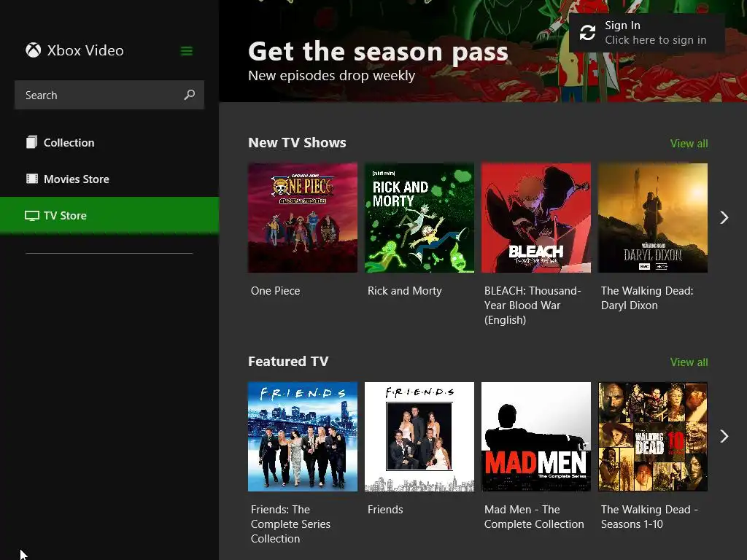The width and height of the screenshot is (747, 560).
Task: Click 'New episodes drop weekly' subtitle
Action: click(332, 75)
